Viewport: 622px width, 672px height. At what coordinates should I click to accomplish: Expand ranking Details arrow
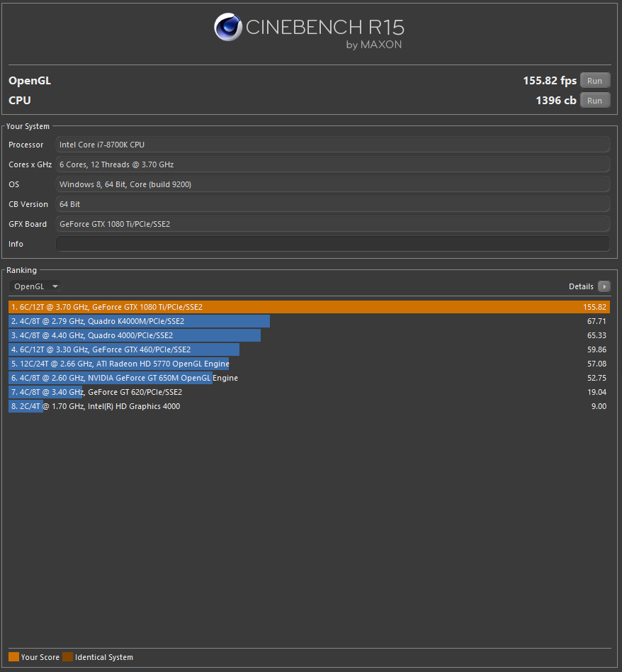pos(604,286)
